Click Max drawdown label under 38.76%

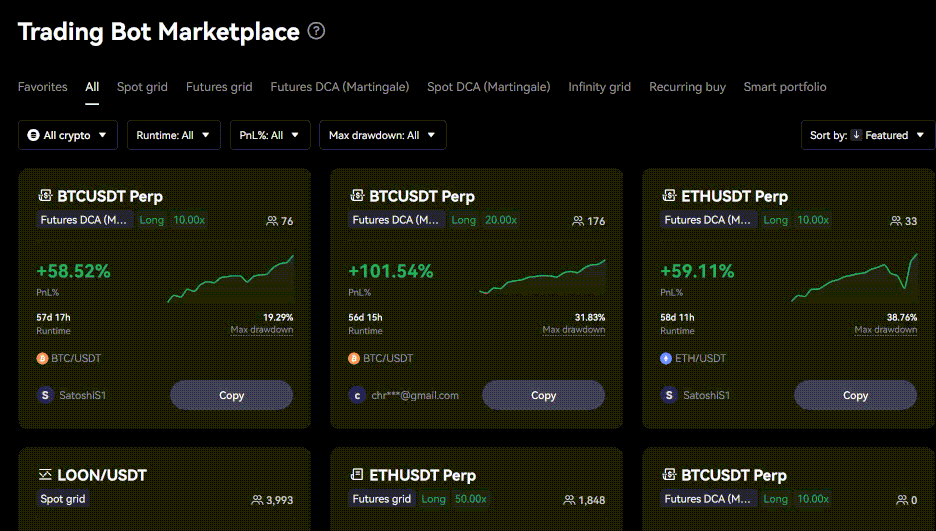886,330
